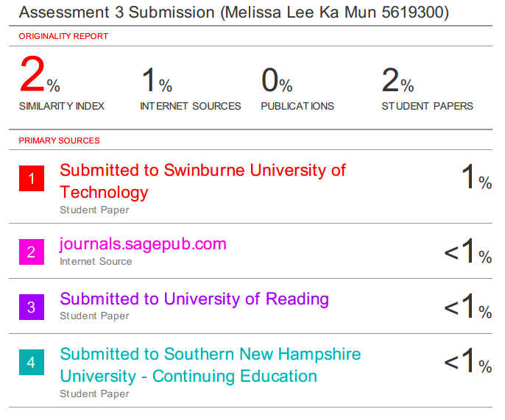Image resolution: width=505 pixels, height=420 pixels.
Task: Open the journals.sagepub.com source link
Action: click(143, 243)
